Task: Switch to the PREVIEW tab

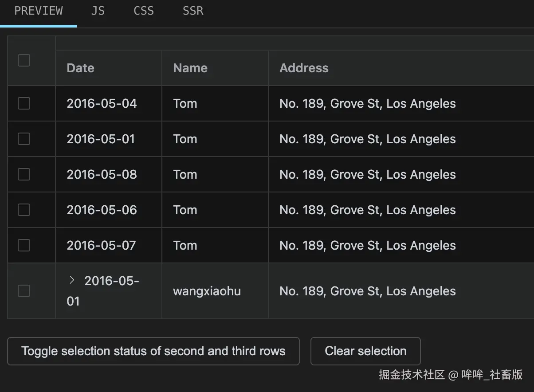Action: [39, 11]
